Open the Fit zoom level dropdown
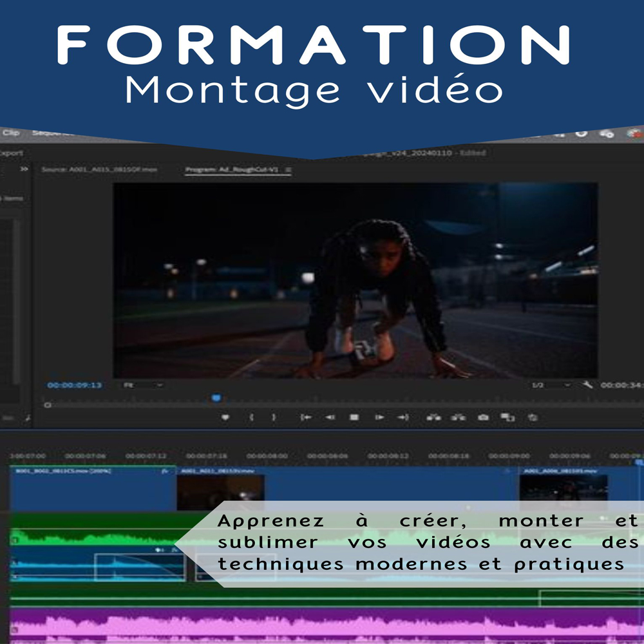The image size is (644, 644). 143,385
